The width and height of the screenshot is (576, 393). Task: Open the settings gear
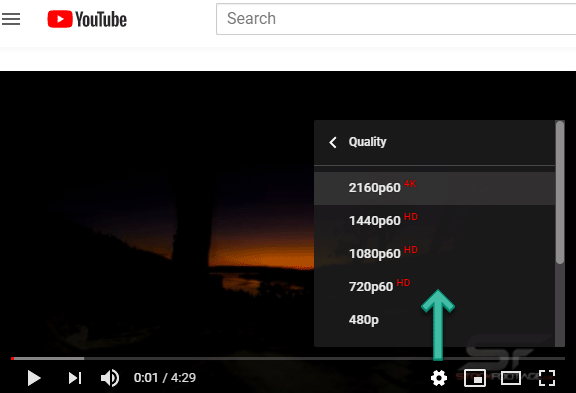[x=439, y=378]
